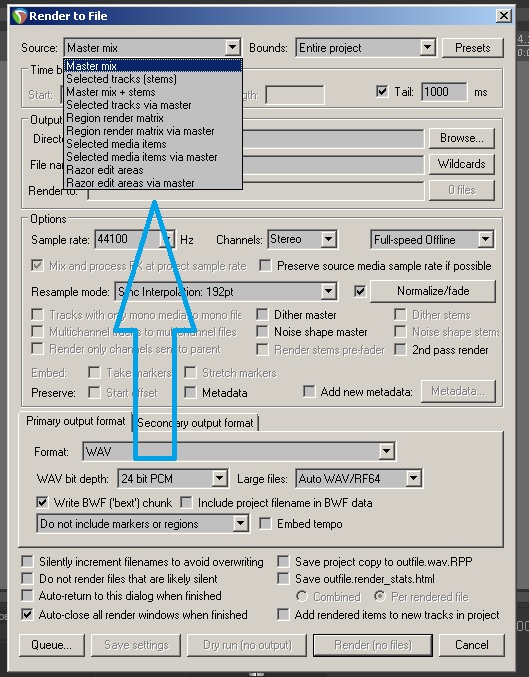529x677 pixels.
Task: Open Do not include markers or regions dropdown
Action: [x=143, y=524]
